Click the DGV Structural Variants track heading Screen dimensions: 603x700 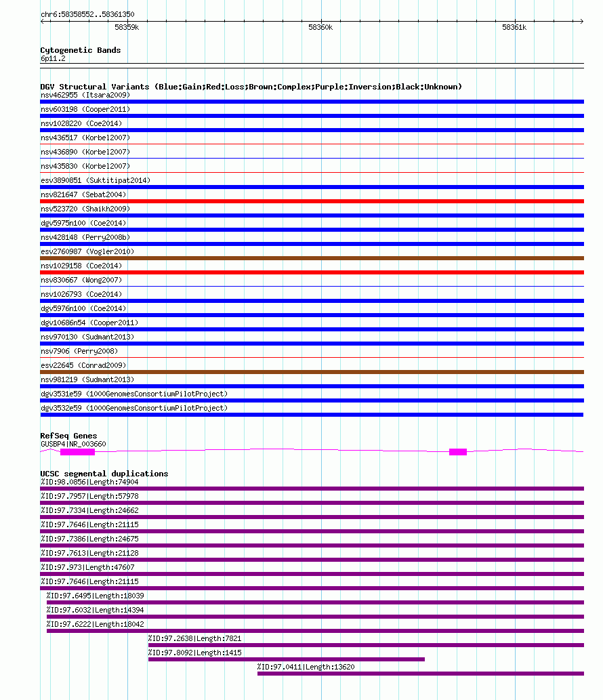click(x=251, y=87)
